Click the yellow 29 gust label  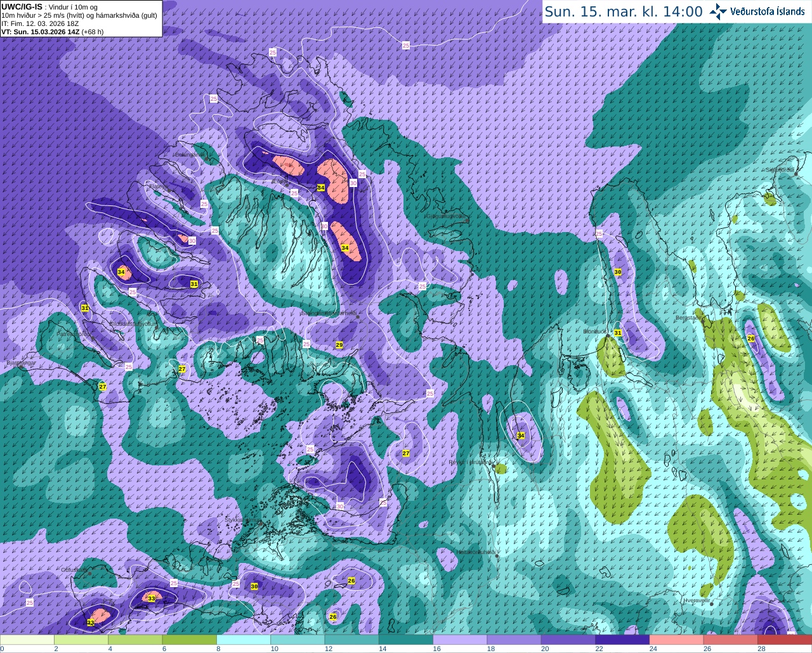[x=339, y=345]
